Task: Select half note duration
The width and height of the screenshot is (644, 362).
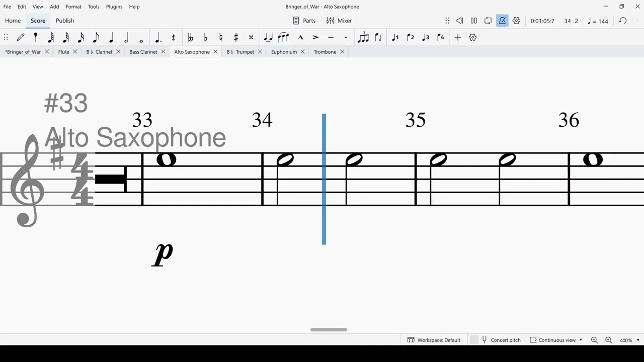Action: [x=126, y=37]
